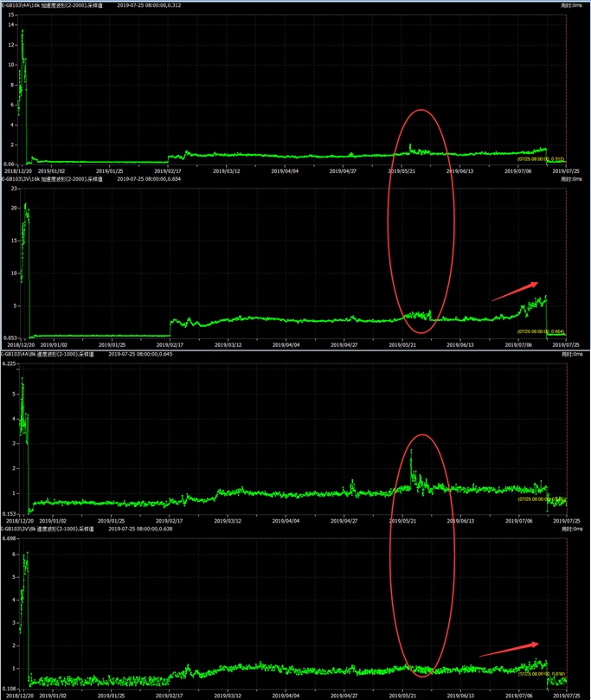Click yellow data label ending 0.312
The width and height of the screenshot is (591, 700).
click(x=541, y=158)
